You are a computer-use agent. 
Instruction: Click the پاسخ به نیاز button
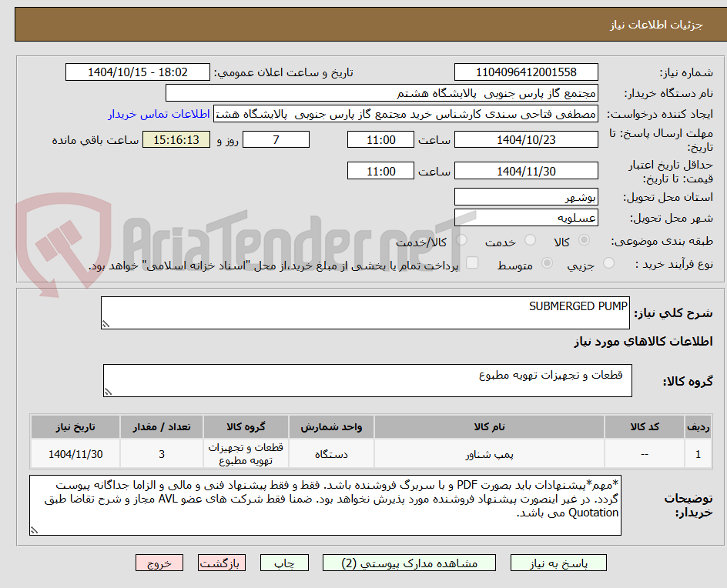coord(558,563)
